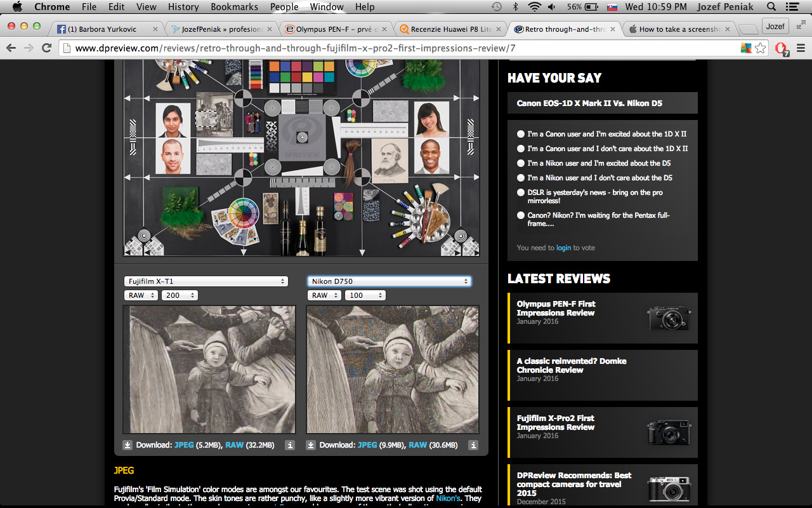Select 'Canon user and I don't care' option
812x508 pixels.
[521, 149]
